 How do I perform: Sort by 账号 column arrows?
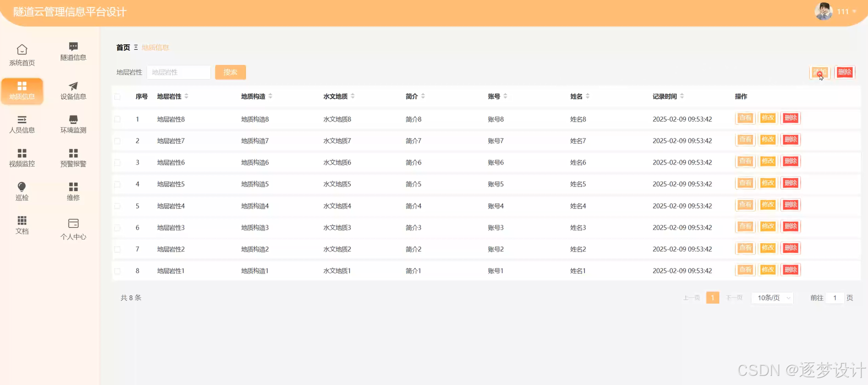(505, 96)
